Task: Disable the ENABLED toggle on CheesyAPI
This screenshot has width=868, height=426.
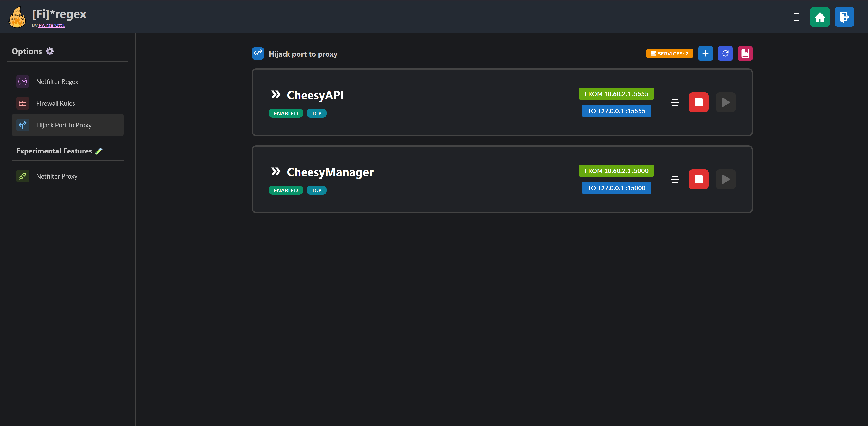Action: tap(285, 113)
